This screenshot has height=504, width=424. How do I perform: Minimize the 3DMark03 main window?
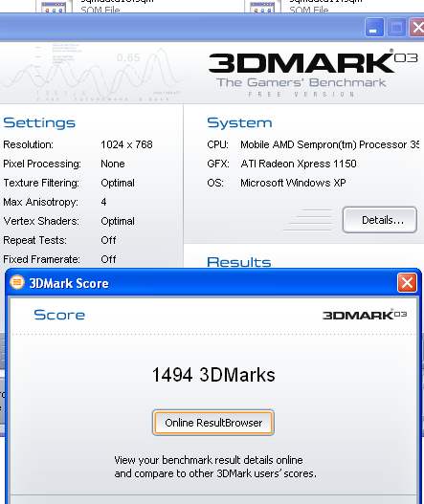click(x=374, y=28)
